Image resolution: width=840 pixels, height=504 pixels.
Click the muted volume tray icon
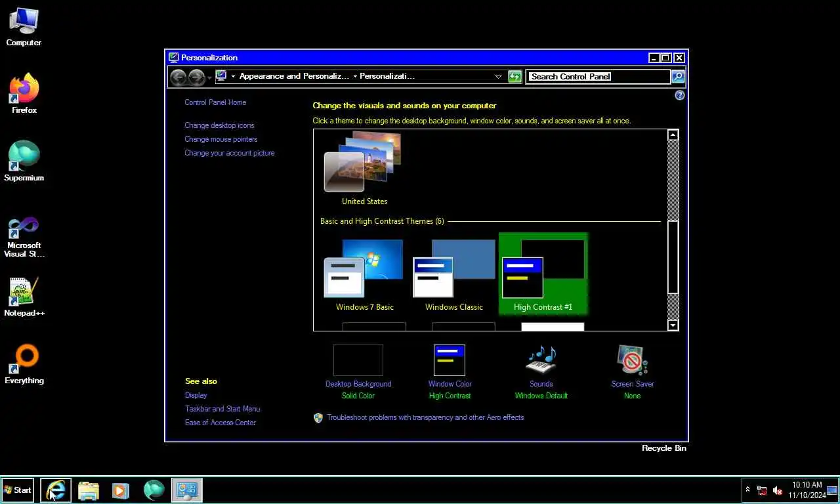click(x=778, y=490)
